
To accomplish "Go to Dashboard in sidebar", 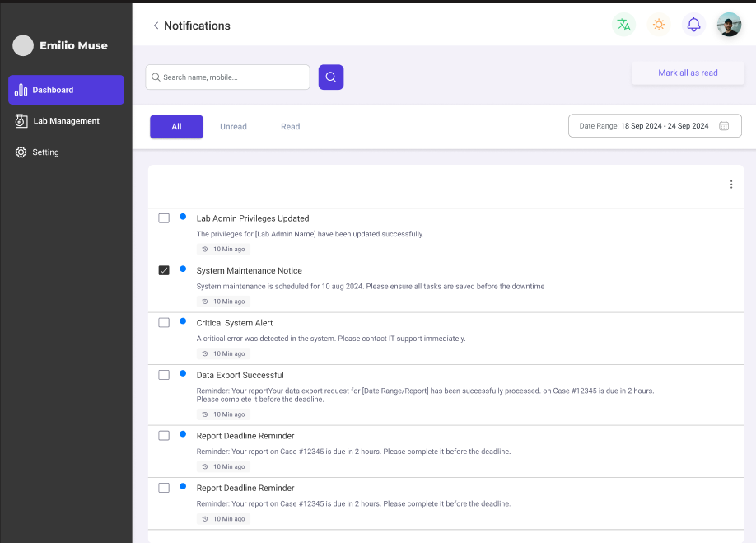I will click(x=66, y=90).
